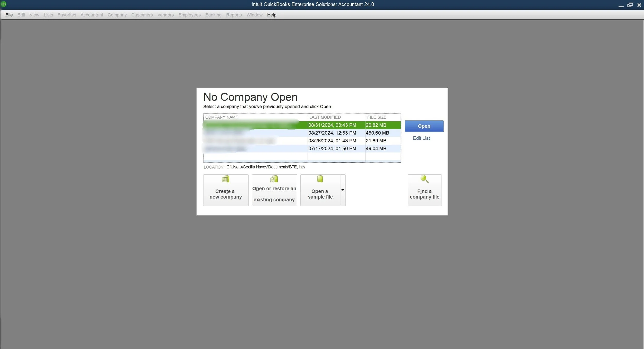
Task: Select the company modified 08/31/2024, 03:43 PM
Action: [302, 125]
